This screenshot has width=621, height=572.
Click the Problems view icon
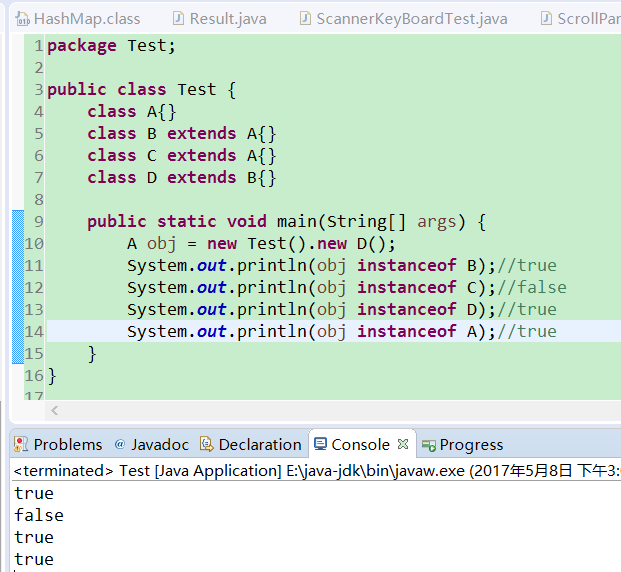click(x=21, y=444)
